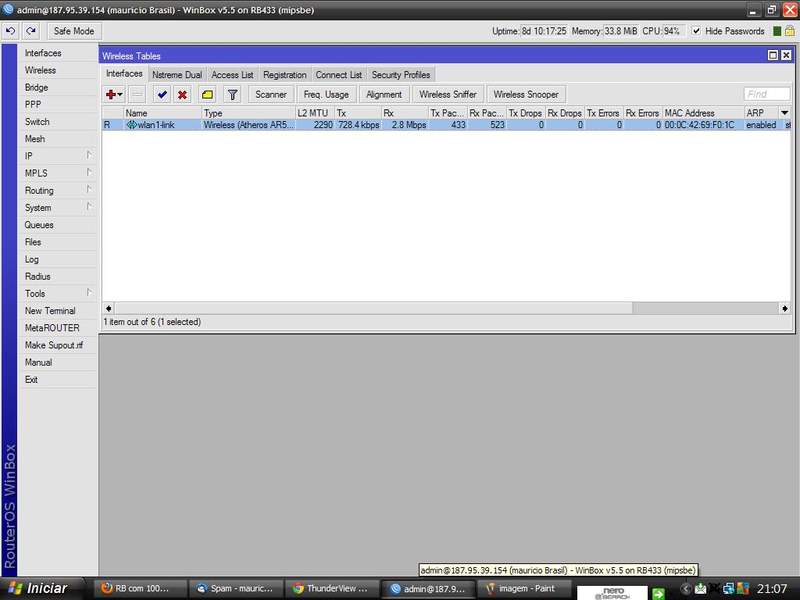Click the Find search field
Screen dimensions: 800x600
click(x=767, y=94)
